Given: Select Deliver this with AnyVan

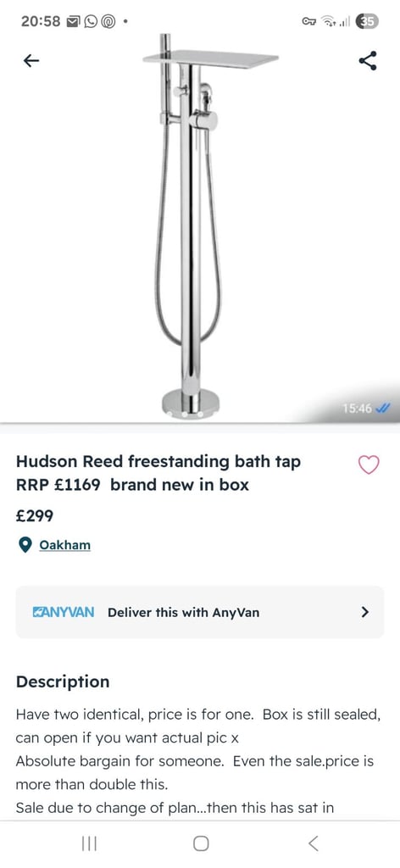Looking at the screenshot, I should click(x=200, y=612).
